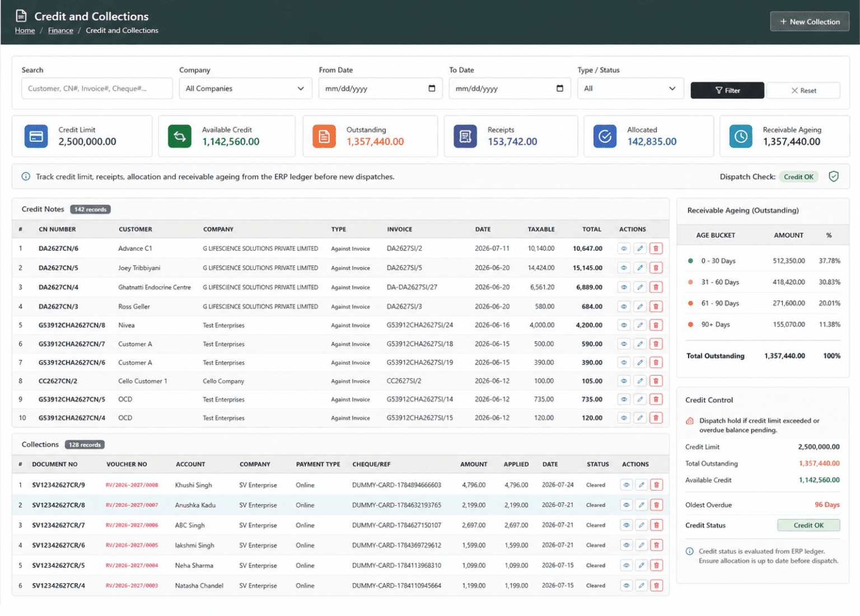This screenshot has width=860, height=616.
Task: Click voucher RV/2026-2027/0003
Action: 132,586
